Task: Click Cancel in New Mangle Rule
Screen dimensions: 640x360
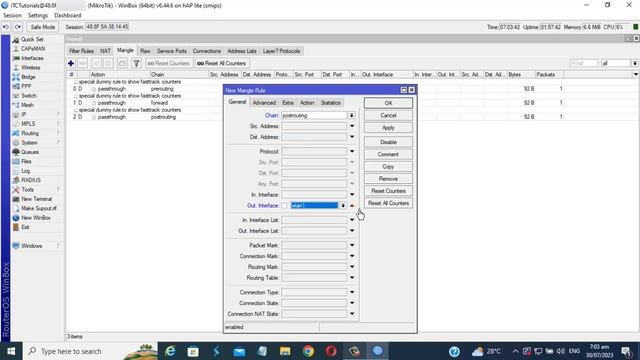Action: [x=388, y=116]
